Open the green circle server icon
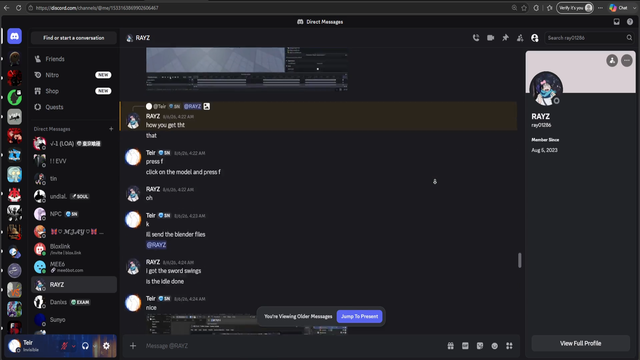The width and height of the screenshot is (640, 360). (14, 98)
